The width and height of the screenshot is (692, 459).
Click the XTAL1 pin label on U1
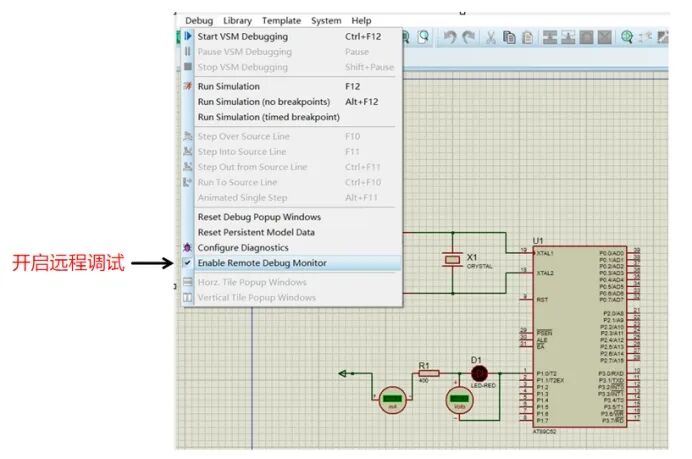click(545, 253)
